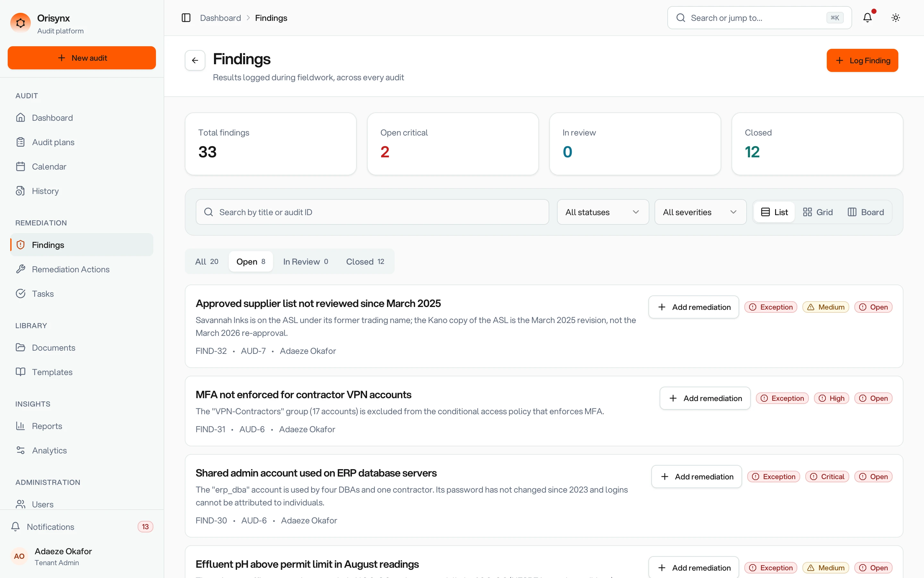924x578 pixels.
Task: Open the notifications bell in header
Action: click(867, 18)
